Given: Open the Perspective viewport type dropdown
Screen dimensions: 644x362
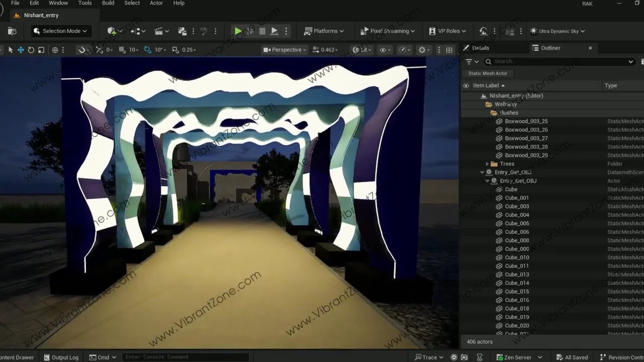Looking at the screenshot, I should tap(284, 50).
